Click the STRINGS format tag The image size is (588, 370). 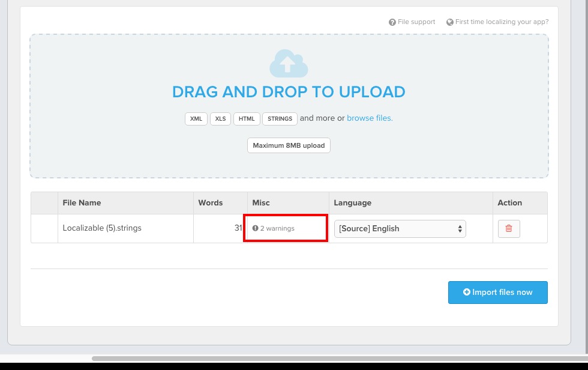(x=280, y=118)
